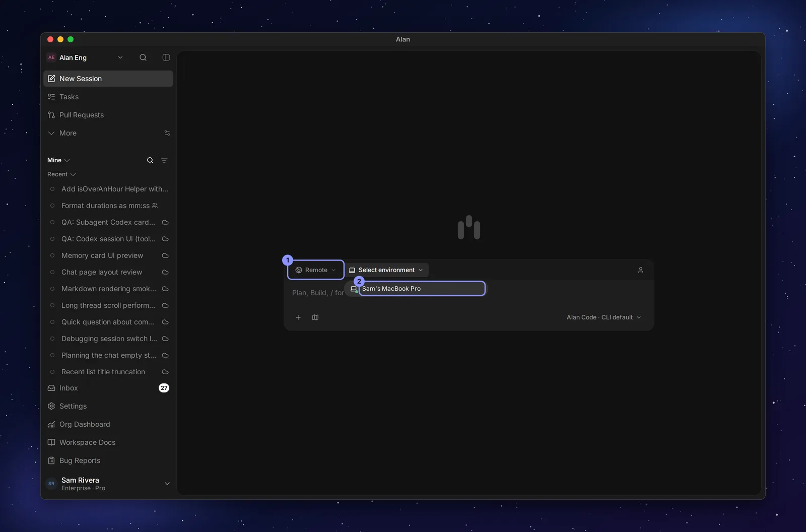
Task: Open Bug Reports
Action: [x=108, y=460]
